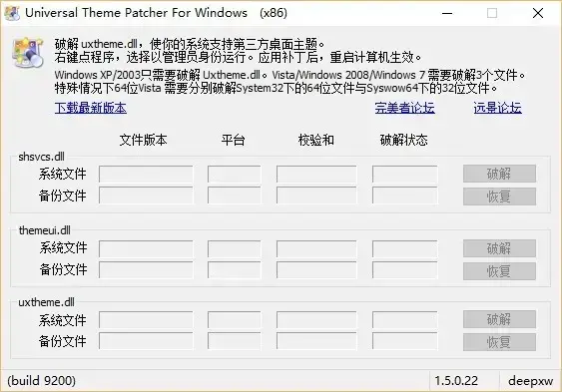This screenshot has height=392, width=562.
Task: Click the 1.5.0.22 version in status bar
Action: 456,381
